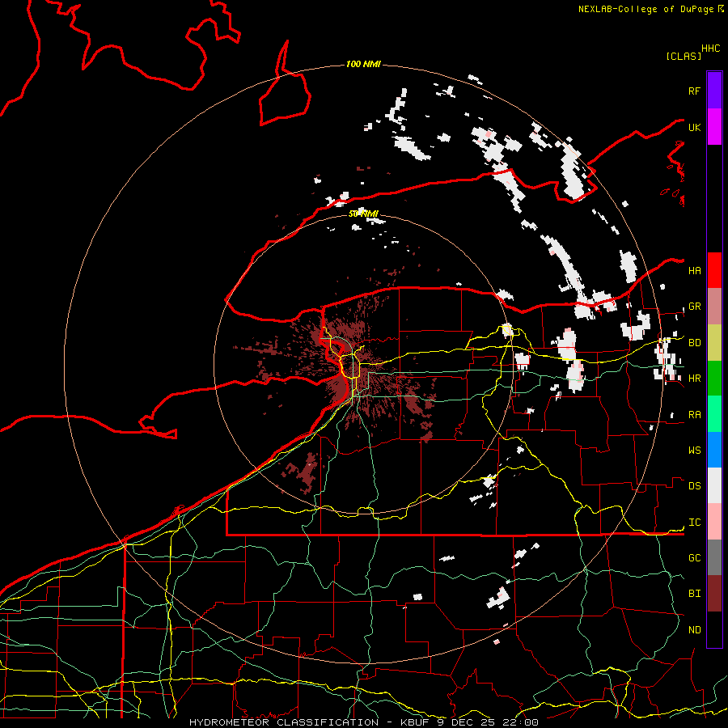Click the IC legend label
Screen dimensions: 728x728
(694, 523)
